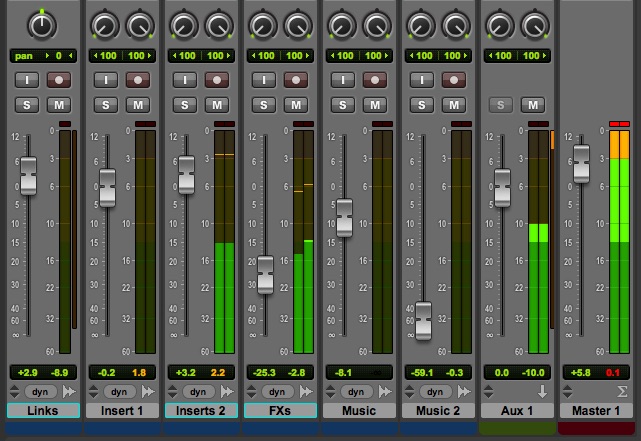Click automation arrows icon on FXs track
The height and width of the screenshot is (441, 641).
(306, 392)
